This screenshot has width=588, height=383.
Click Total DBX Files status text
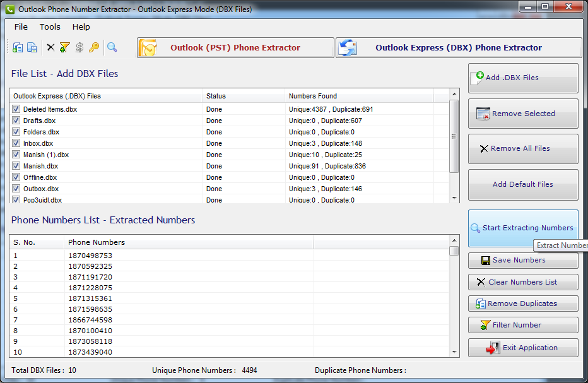(x=44, y=370)
